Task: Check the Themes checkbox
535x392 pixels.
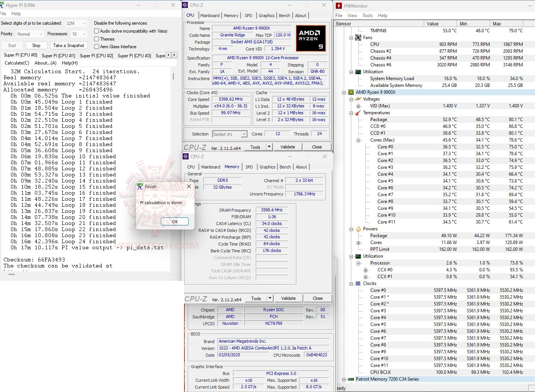Action: tap(97, 39)
